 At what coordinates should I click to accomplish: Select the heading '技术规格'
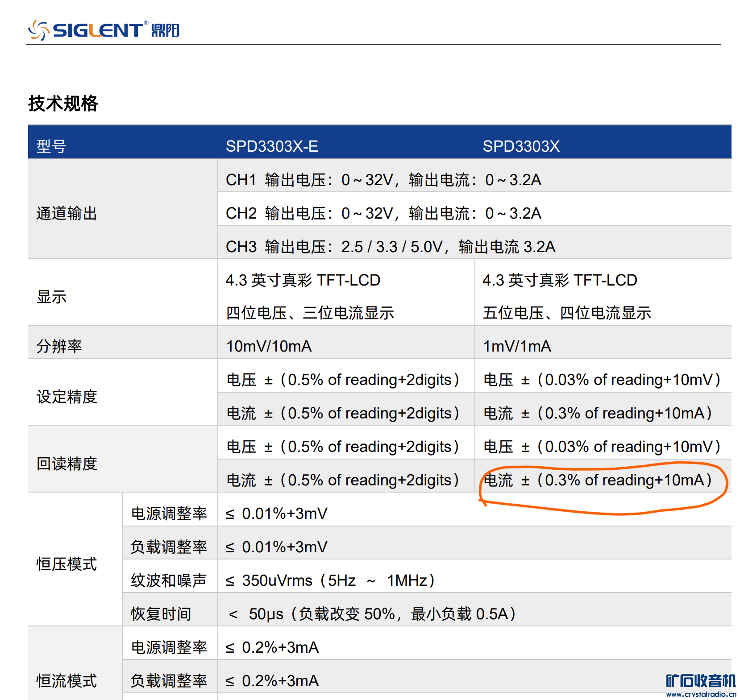[63, 104]
